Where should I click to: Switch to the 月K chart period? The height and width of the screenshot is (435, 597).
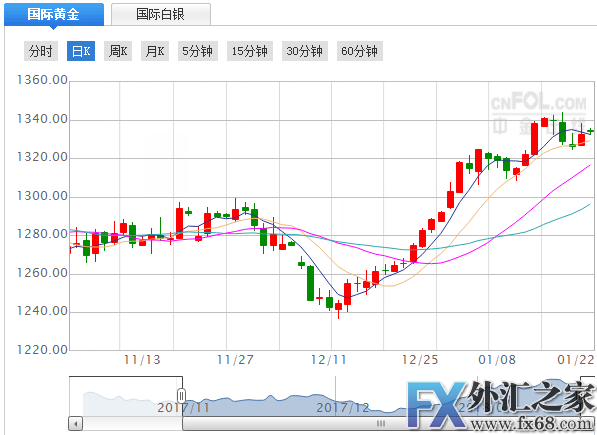tap(155, 51)
